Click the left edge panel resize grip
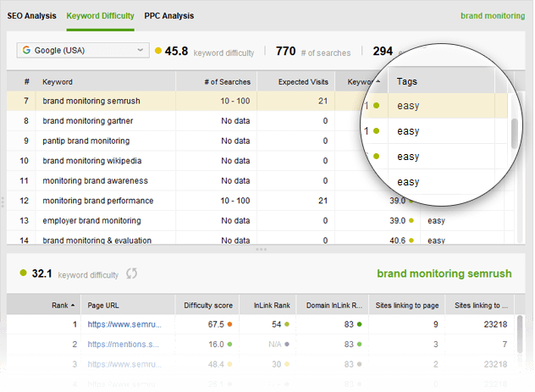 tap(3, 202)
